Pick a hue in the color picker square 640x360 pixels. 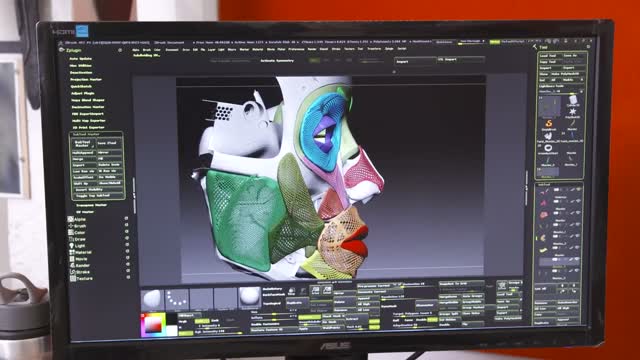153,324
